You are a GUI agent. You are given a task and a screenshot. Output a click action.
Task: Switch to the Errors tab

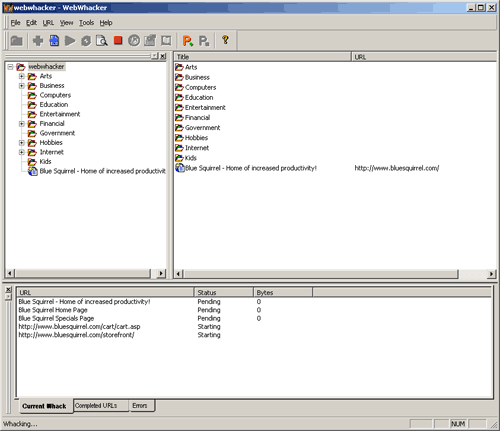click(x=142, y=405)
